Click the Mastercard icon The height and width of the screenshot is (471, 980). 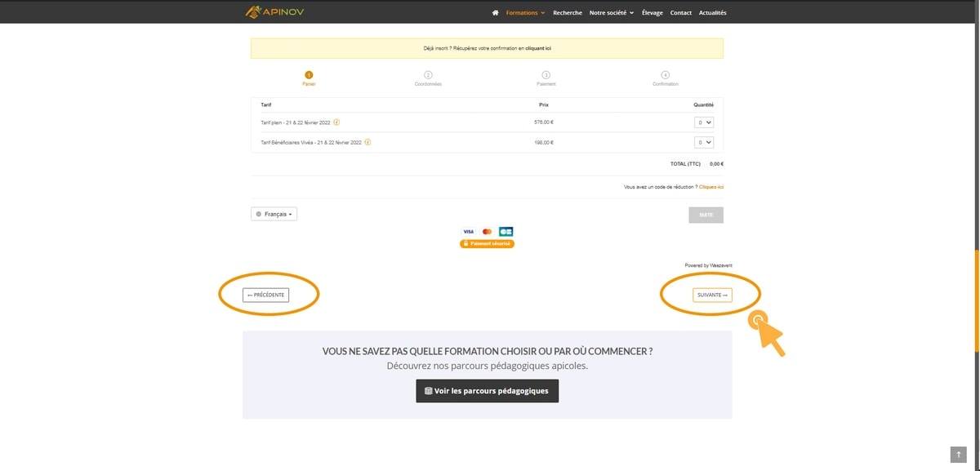[x=488, y=232]
